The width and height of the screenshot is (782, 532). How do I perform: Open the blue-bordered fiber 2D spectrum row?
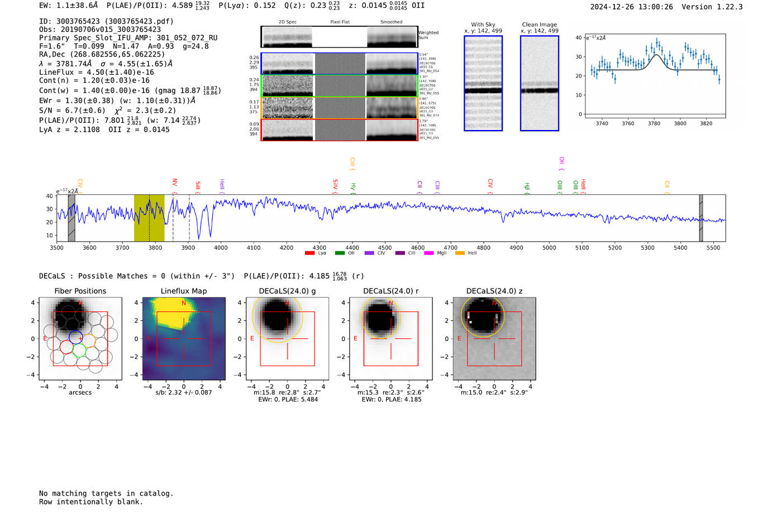[339, 64]
